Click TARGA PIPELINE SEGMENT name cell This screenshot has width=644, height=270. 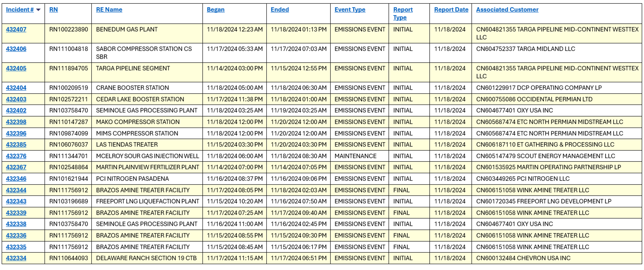tap(147, 72)
